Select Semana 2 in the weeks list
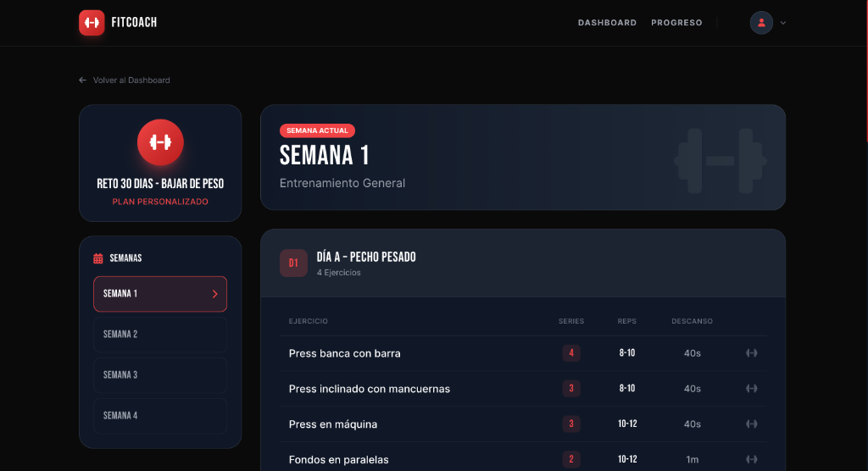Screen dimensions: 868x471 [x=160, y=335]
